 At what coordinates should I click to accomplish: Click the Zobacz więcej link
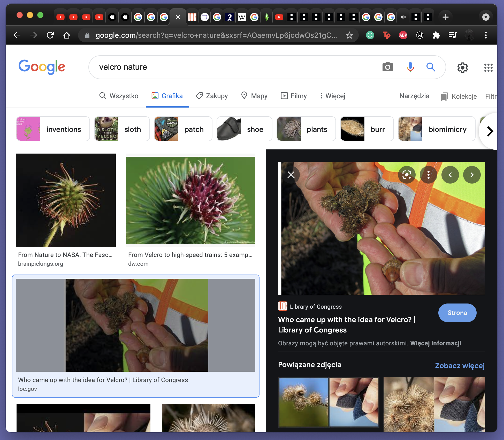point(460,366)
